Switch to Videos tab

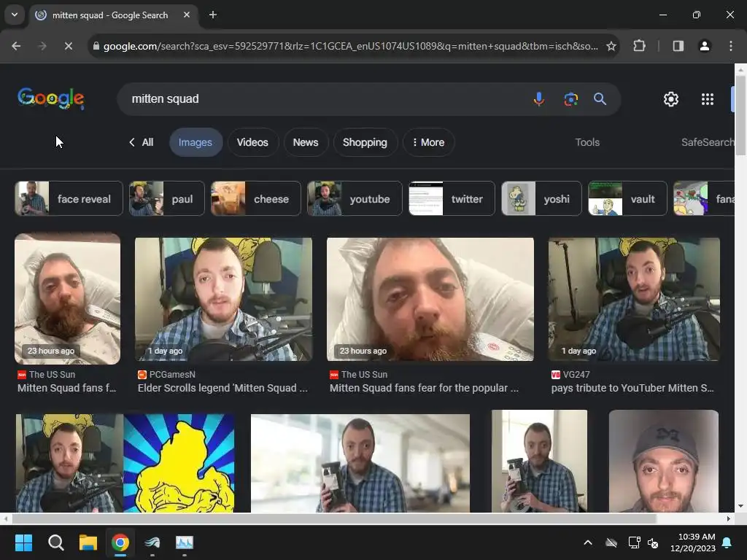click(x=252, y=142)
